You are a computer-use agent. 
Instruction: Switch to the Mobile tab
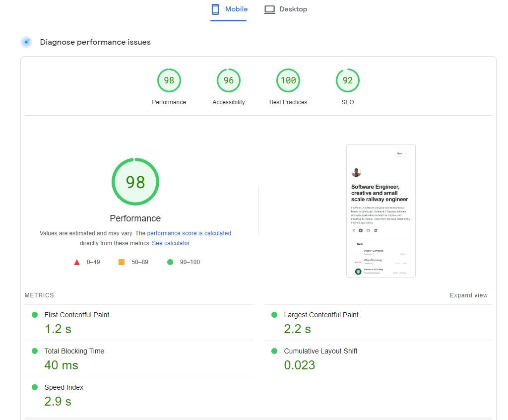229,9
